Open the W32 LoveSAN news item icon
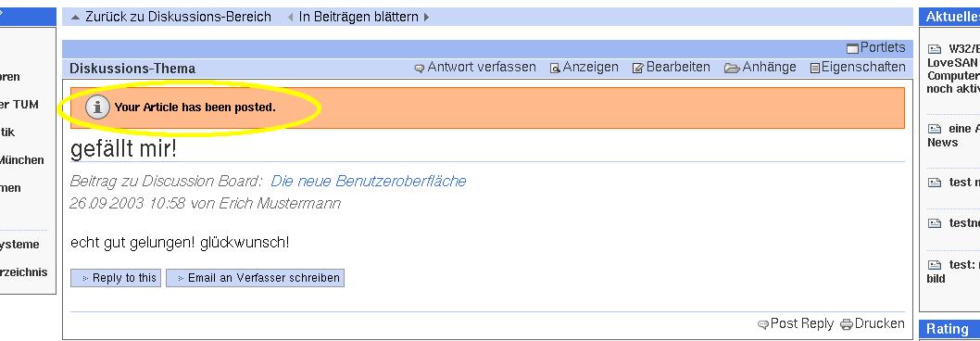Image resolution: width=980 pixels, height=341 pixels. pyautogui.click(x=935, y=49)
